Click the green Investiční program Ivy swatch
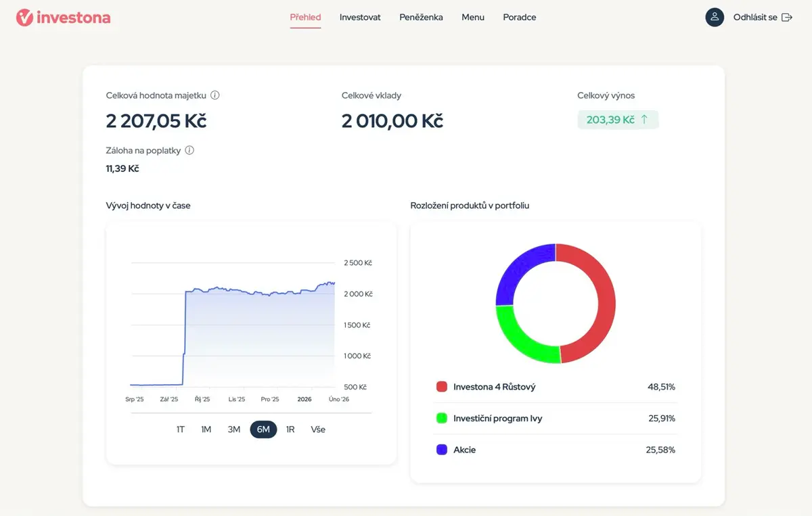Screen dimensions: 812x516 442,419
